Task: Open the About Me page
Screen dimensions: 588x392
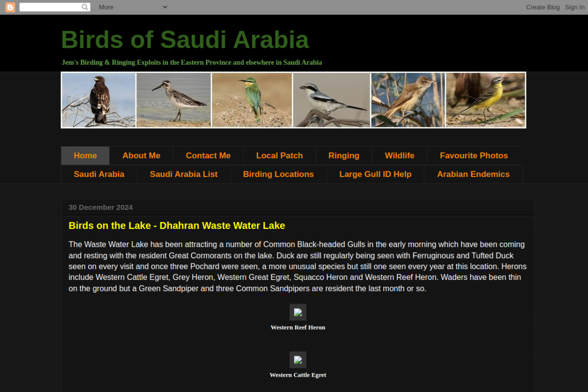Action: (x=141, y=156)
